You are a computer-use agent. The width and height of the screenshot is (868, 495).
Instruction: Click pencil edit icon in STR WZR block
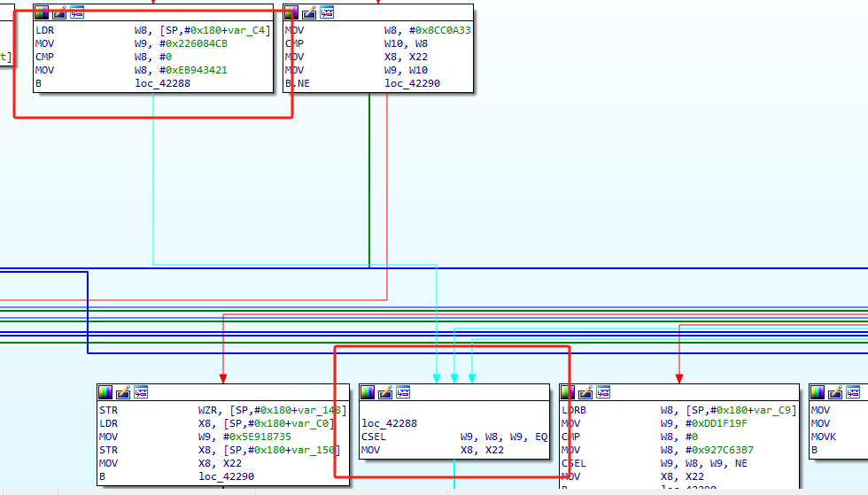[x=123, y=392]
